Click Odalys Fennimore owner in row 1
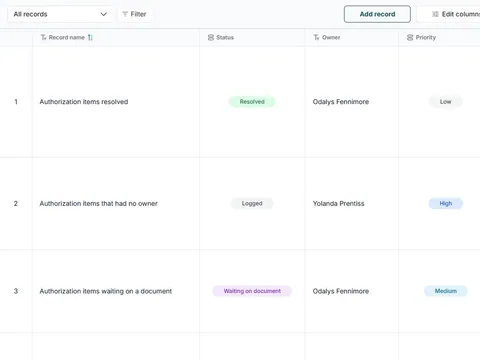This screenshot has width=480, height=360. click(341, 102)
